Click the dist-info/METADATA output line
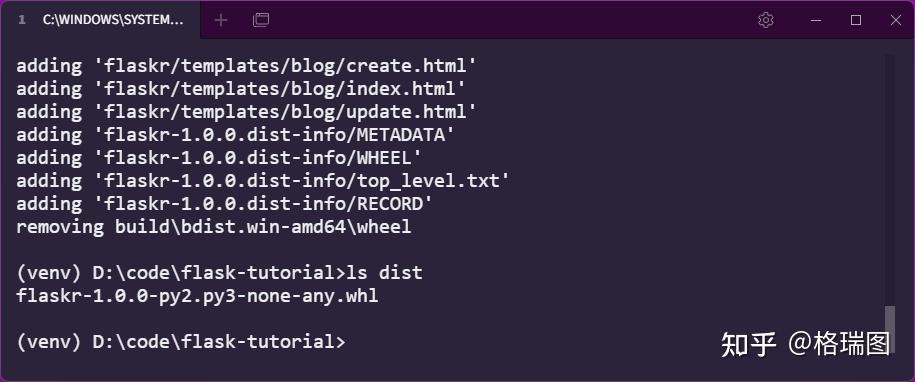This screenshot has height=382, width=915. click(x=235, y=135)
